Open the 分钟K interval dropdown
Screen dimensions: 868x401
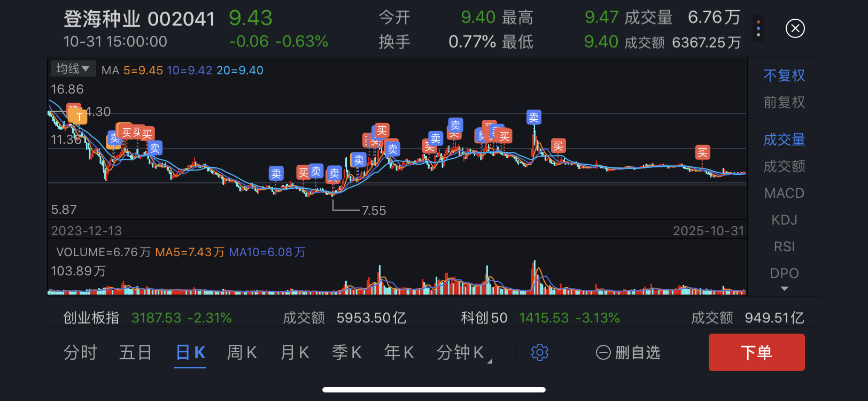[x=464, y=352]
